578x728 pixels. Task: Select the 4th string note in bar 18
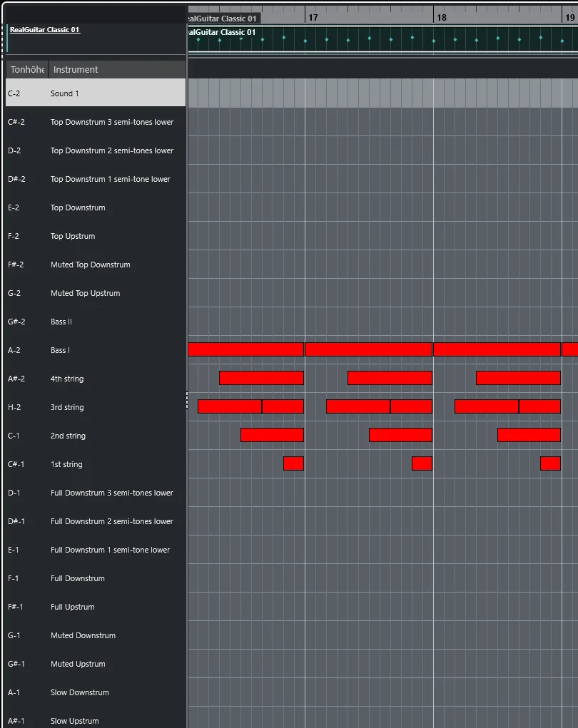tap(518, 378)
